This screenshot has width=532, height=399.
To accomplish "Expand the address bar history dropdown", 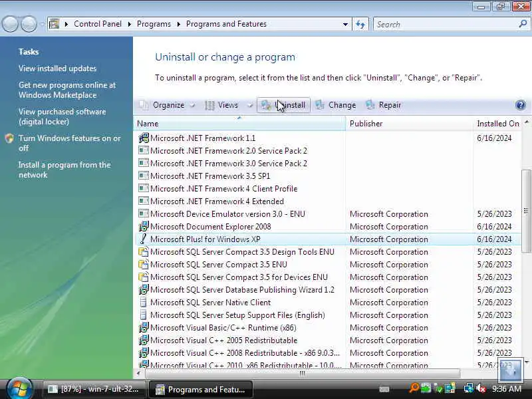I will pos(345,25).
